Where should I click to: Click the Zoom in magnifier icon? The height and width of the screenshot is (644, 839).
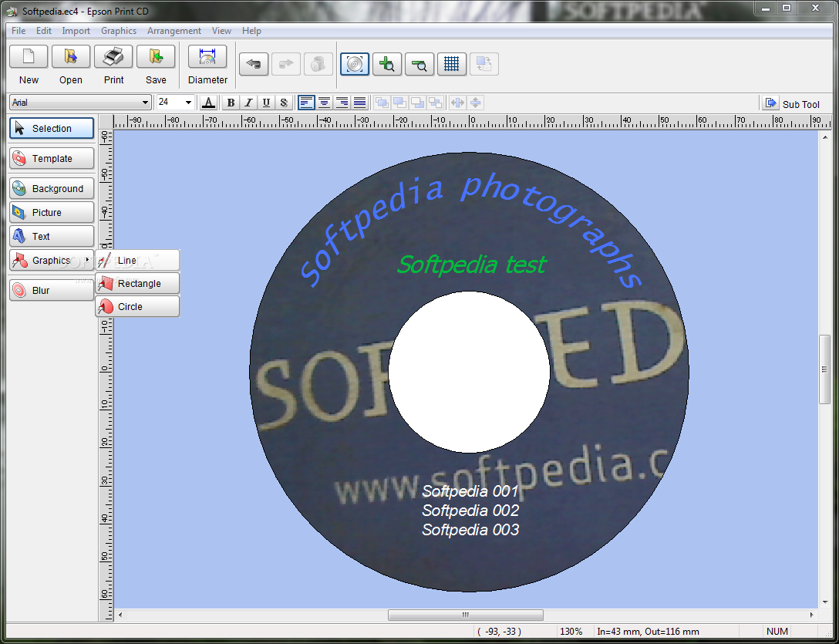coord(387,64)
